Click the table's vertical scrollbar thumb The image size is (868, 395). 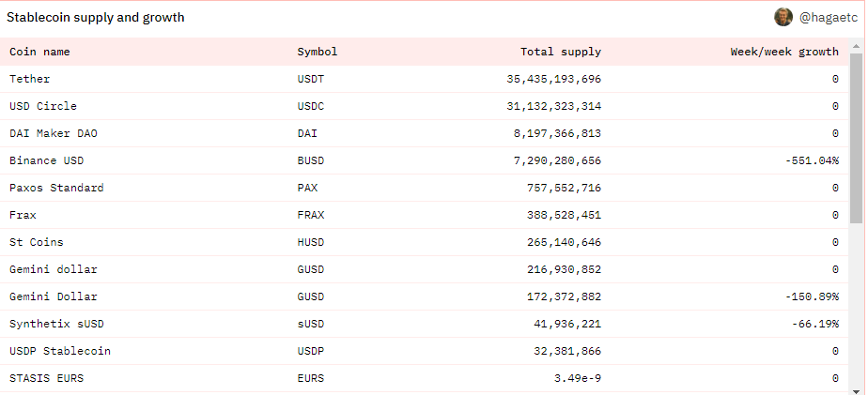[x=856, y=138]
